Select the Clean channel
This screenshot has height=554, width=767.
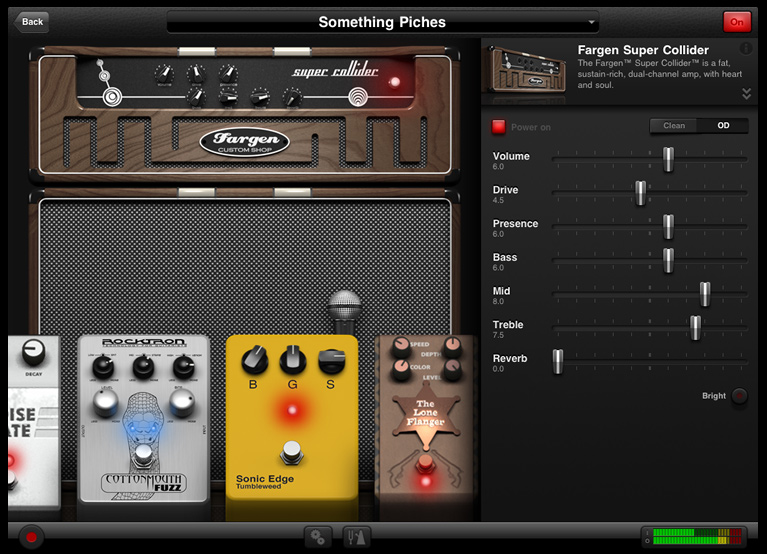coord(674,126)
